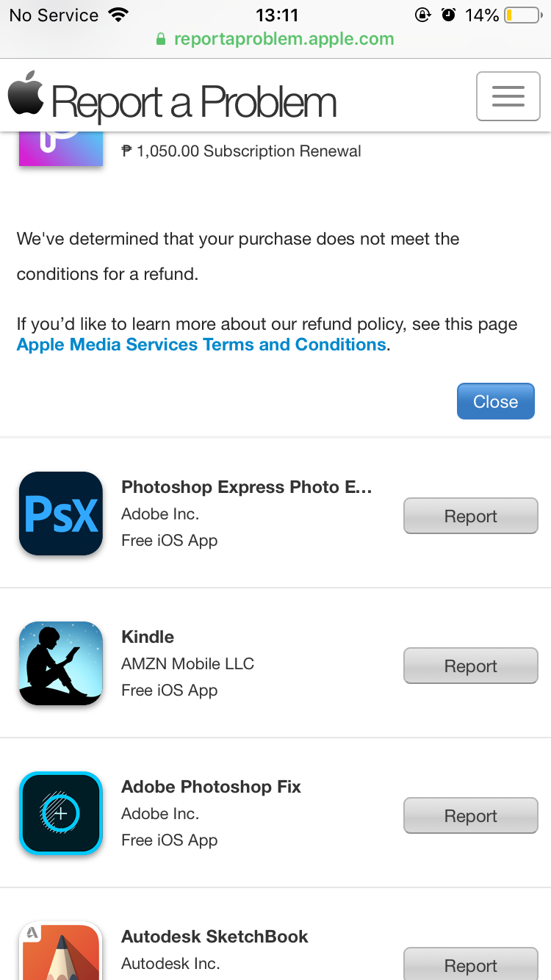Tap the battery indicator in the status bar
551x980 pixels.
522,15
